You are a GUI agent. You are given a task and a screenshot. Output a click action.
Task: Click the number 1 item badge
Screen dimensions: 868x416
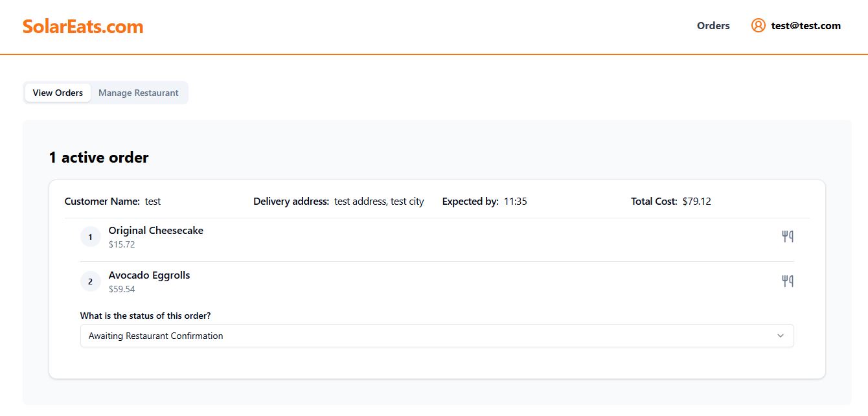click(x=91, y=237)
